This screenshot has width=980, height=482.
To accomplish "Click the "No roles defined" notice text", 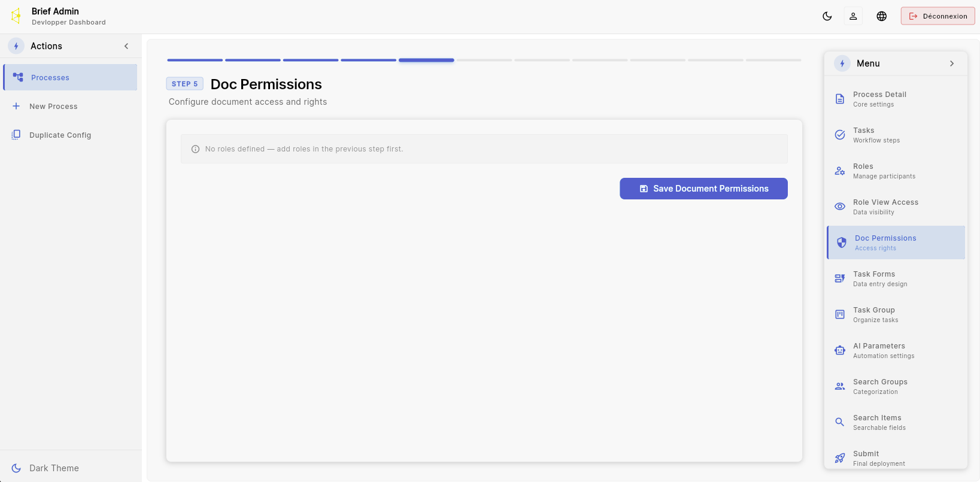I will point(304,149).
